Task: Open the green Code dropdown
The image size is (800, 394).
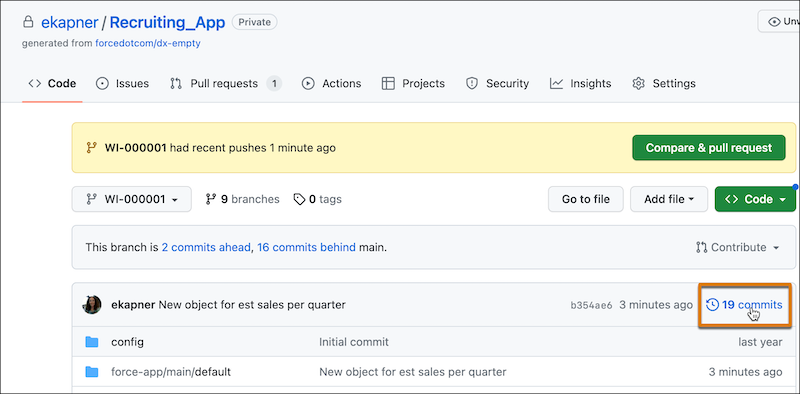Action: 756,199
